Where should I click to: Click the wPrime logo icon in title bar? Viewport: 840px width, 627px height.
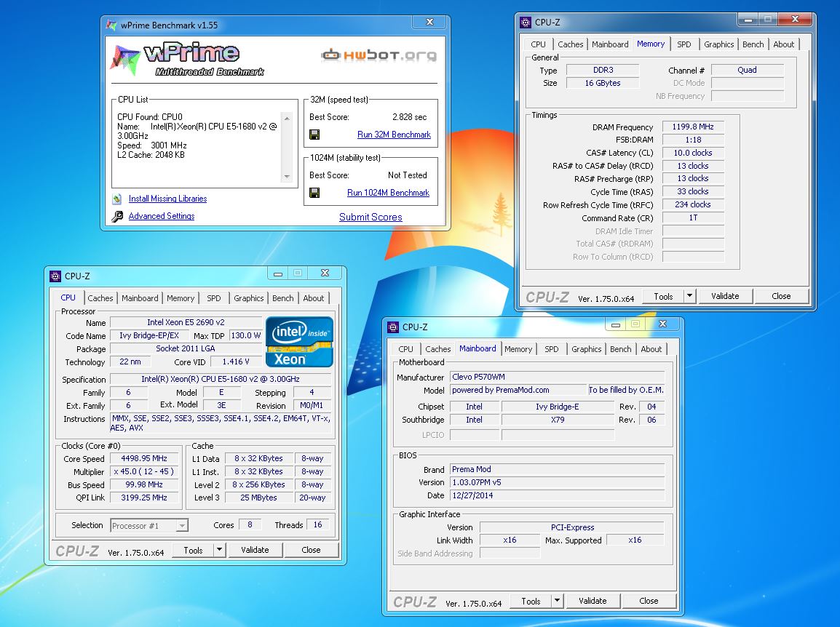111,25
